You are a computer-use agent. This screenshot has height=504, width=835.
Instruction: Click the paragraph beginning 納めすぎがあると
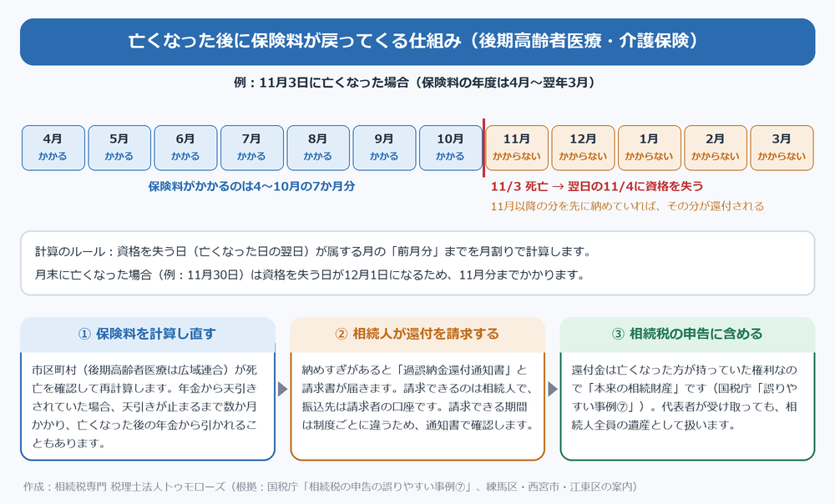click(x=417, y=397)
